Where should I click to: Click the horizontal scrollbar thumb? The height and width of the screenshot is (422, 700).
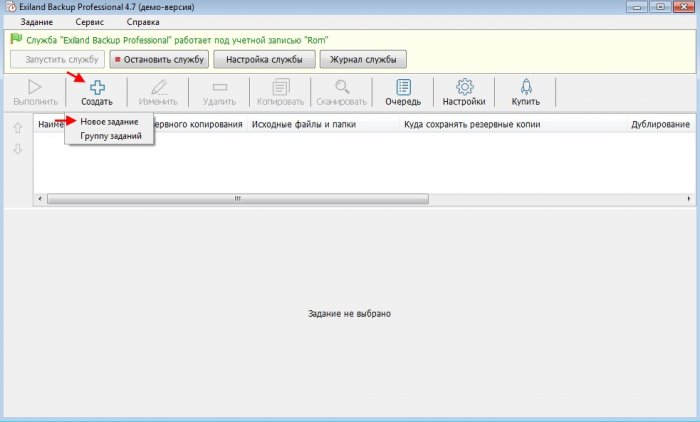pos(238,198)
